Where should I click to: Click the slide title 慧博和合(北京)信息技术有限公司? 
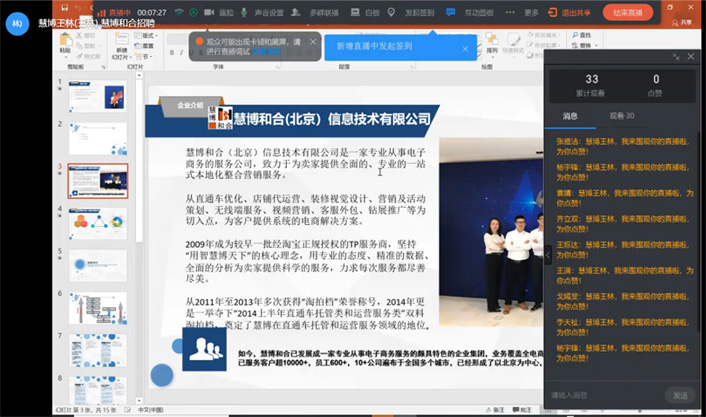(332, 119)
